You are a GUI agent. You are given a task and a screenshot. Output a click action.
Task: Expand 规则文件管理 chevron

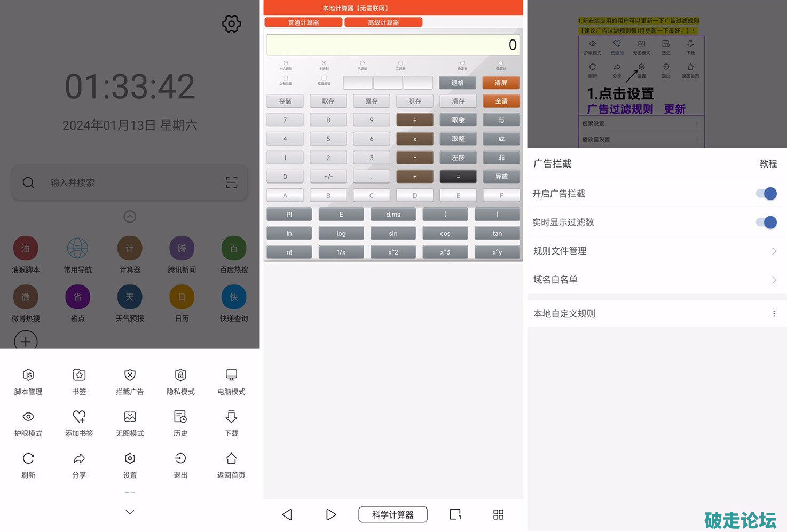(774, 251)
